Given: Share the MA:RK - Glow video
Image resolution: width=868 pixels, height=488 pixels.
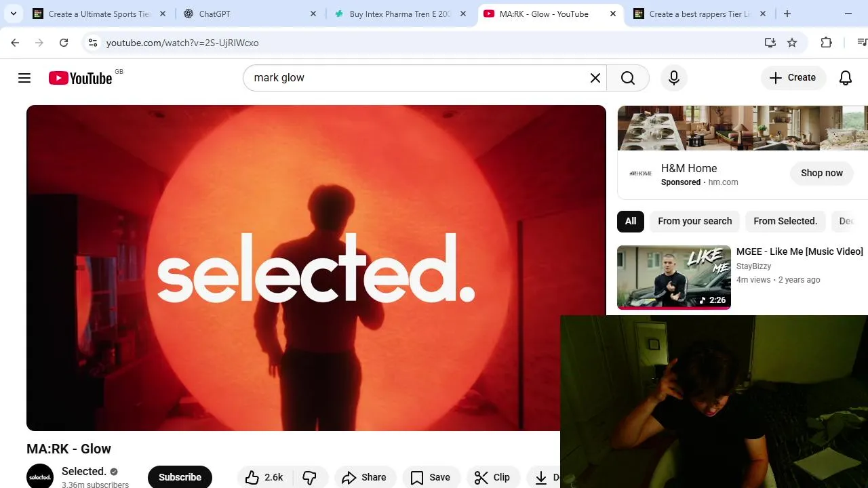Looking at the screenshot, I should tap(364, 478).
